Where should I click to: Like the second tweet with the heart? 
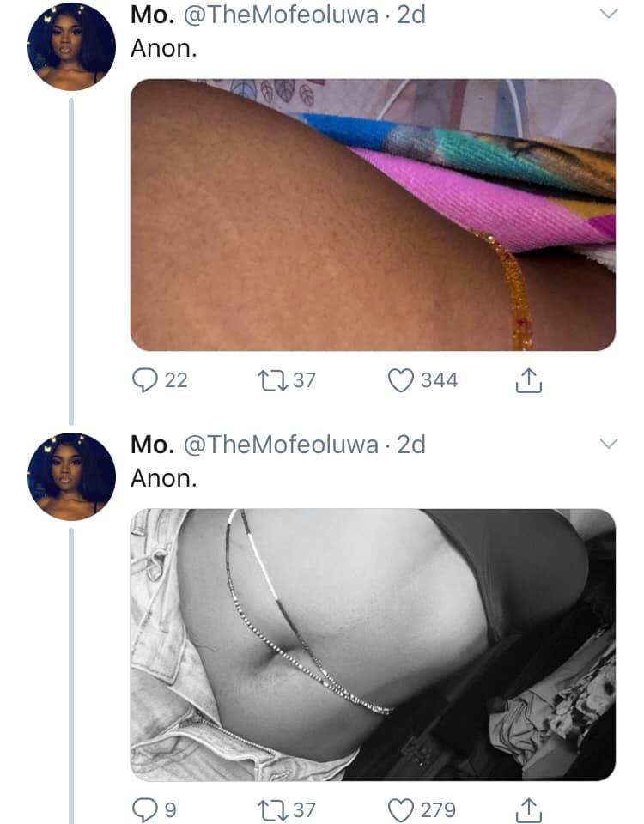click(404, 807)
